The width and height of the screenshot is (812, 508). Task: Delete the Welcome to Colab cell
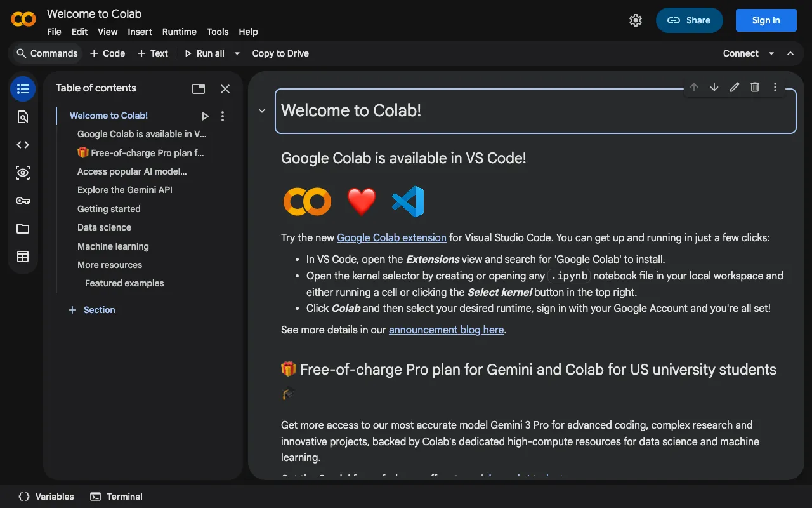754,87
